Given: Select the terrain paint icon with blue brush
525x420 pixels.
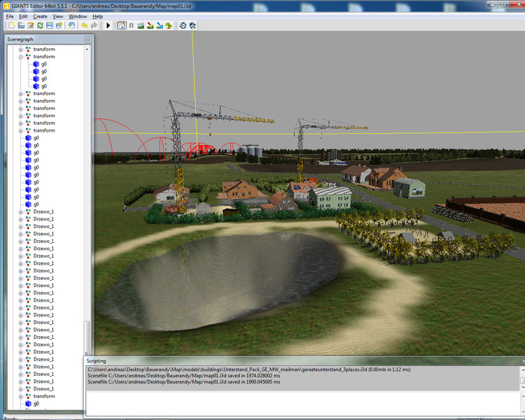Looking at the screenshot, I should click(x=160, y=25).
